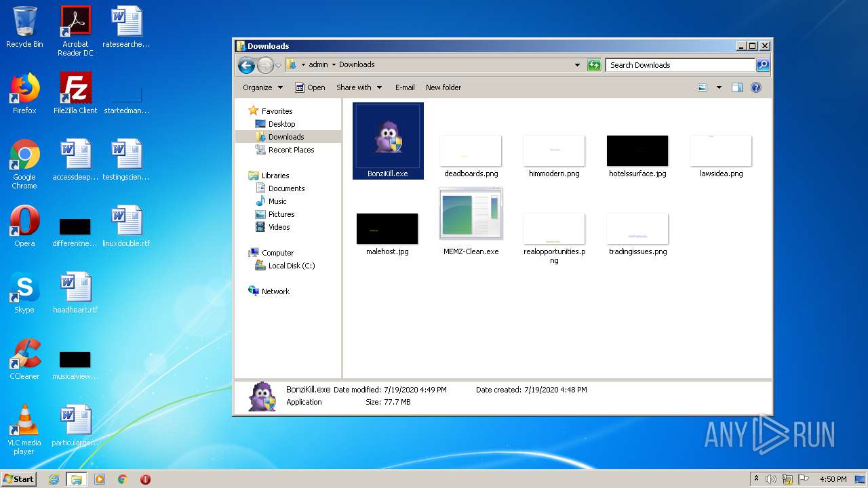868x488 pixels.
Task: Select himmodern.png file
Action: [x=554, y=157]
